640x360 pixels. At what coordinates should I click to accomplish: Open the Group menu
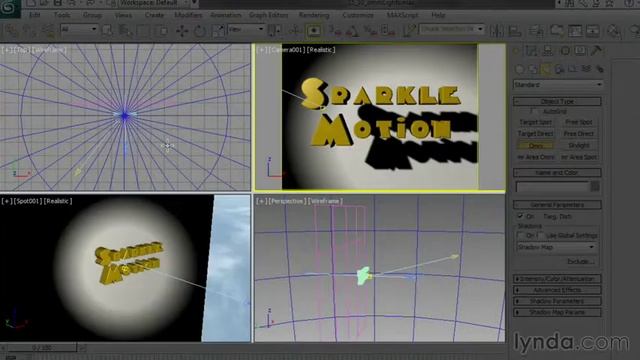tap(92, 15)
